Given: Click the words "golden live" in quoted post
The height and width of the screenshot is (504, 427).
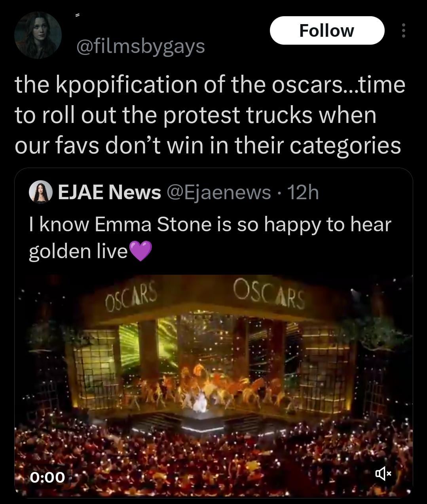Looking at the screenshot, I should (x=78, y=251).
